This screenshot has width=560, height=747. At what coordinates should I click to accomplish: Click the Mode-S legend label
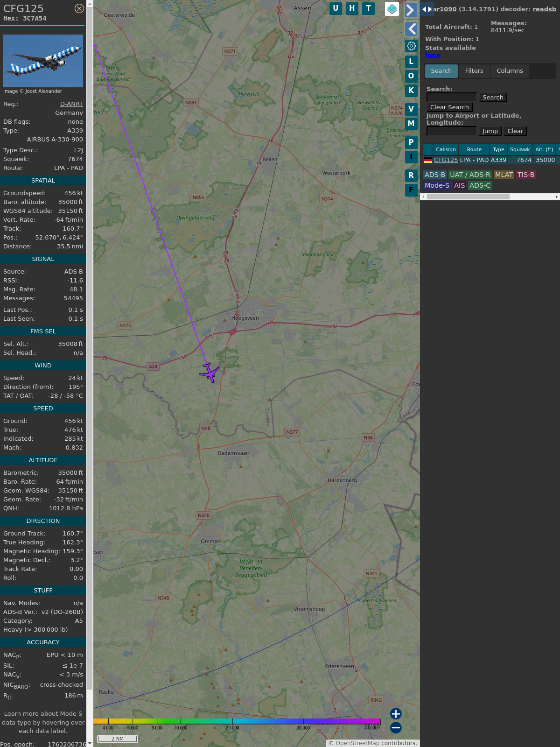[437, 185]
